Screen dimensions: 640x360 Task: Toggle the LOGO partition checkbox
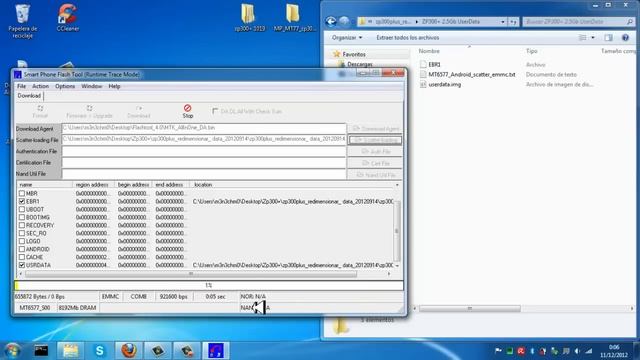22,241
